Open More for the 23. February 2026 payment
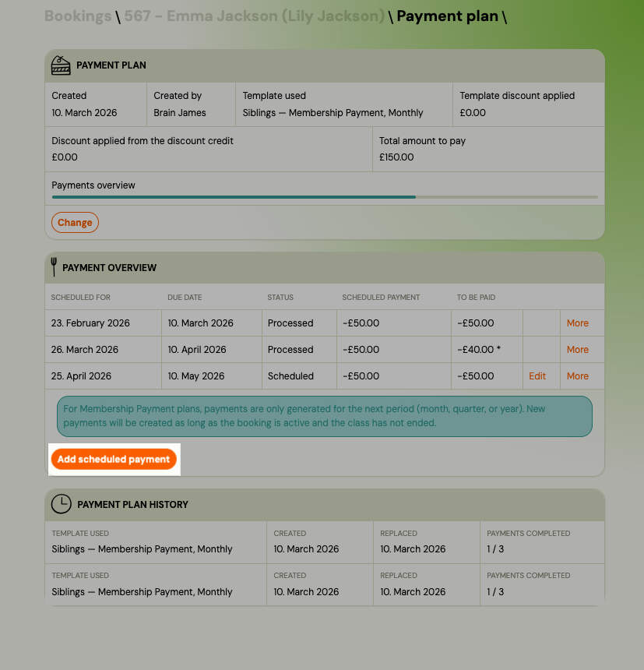This screenshot has width=644, height=670. point(576,323)
